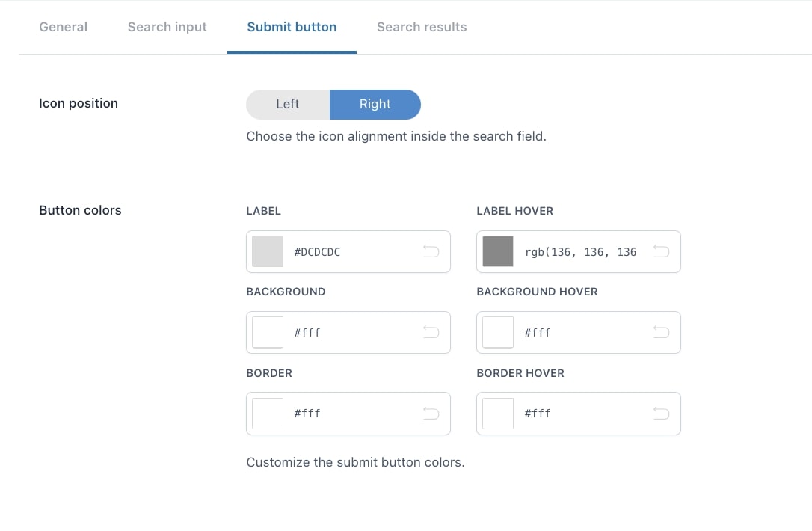The height and width of the screenshot is (531, 812).
Task: Click the 'Customize the submit button colors.' text
Action: (x=355, y=462)
